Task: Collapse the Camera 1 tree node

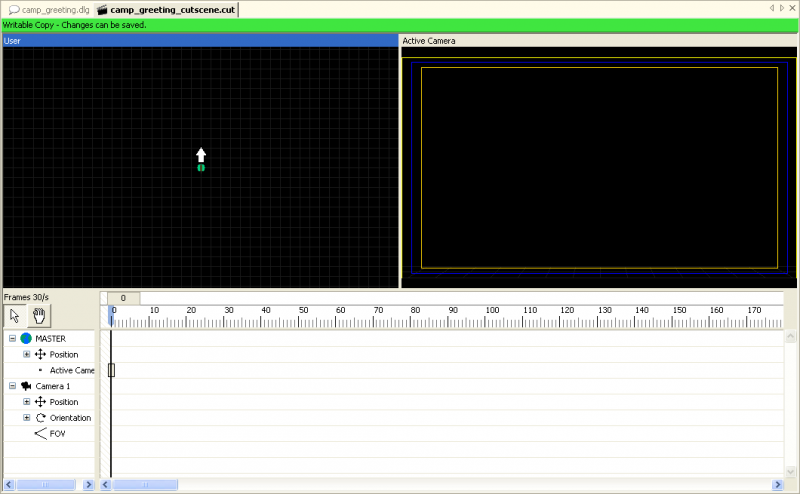Action: tap(12, 386)
